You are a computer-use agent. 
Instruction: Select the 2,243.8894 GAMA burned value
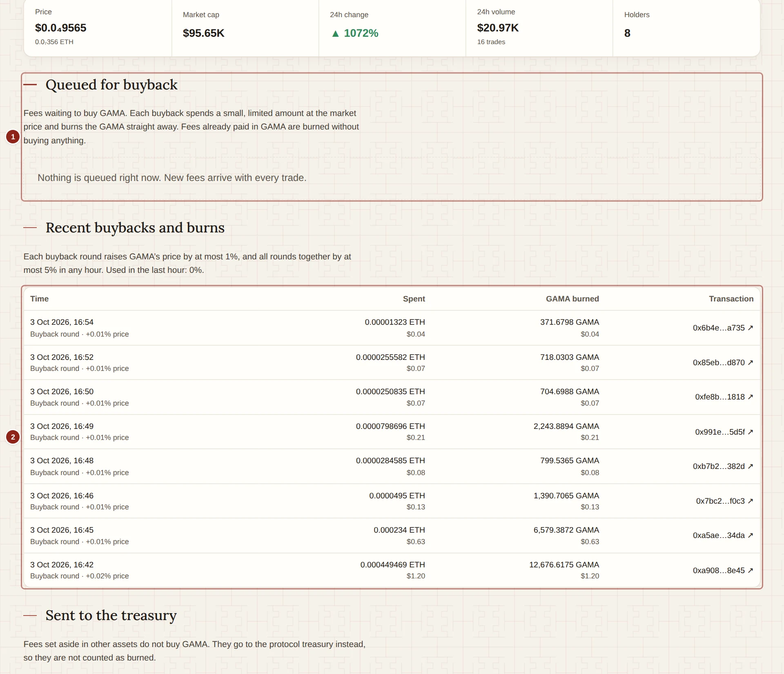pyautogui.click(x=566, y=426)
